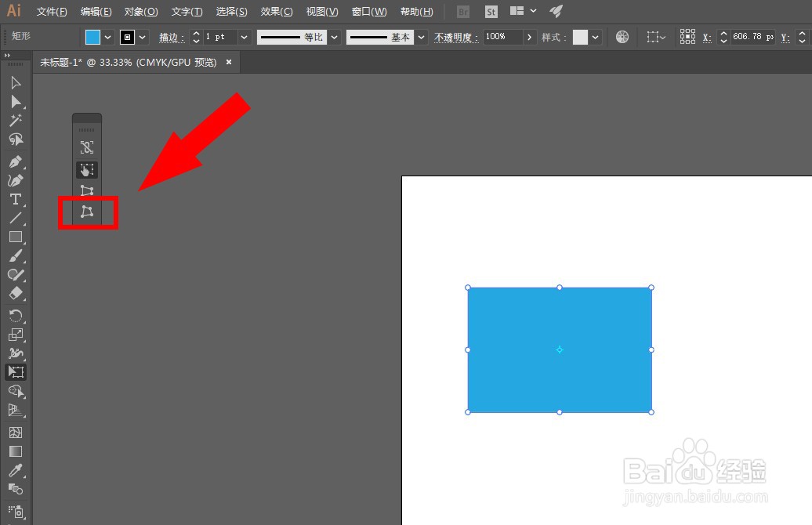812x525 pixels.
Task: Close the 未标题-1 document tab
Action: coord(229,62)
